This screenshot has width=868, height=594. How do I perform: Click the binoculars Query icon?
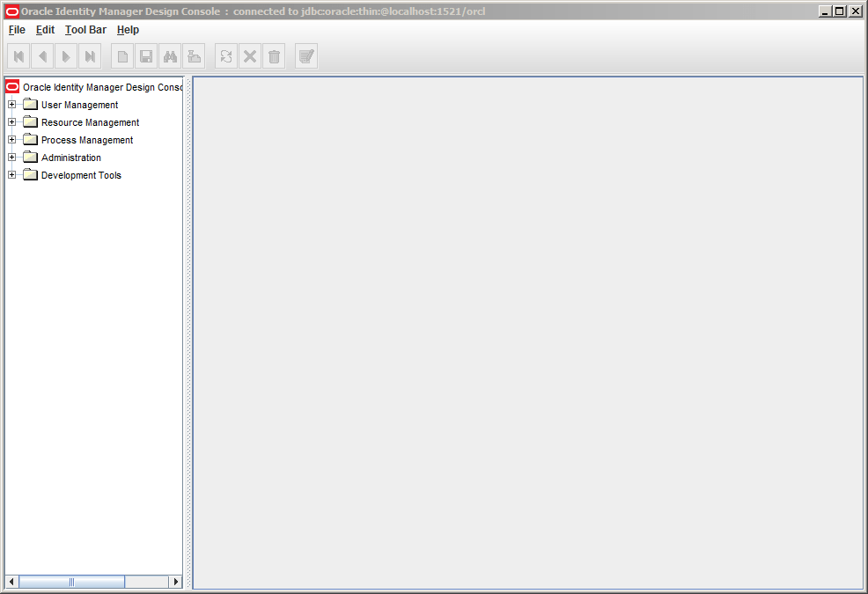(170, 56)
